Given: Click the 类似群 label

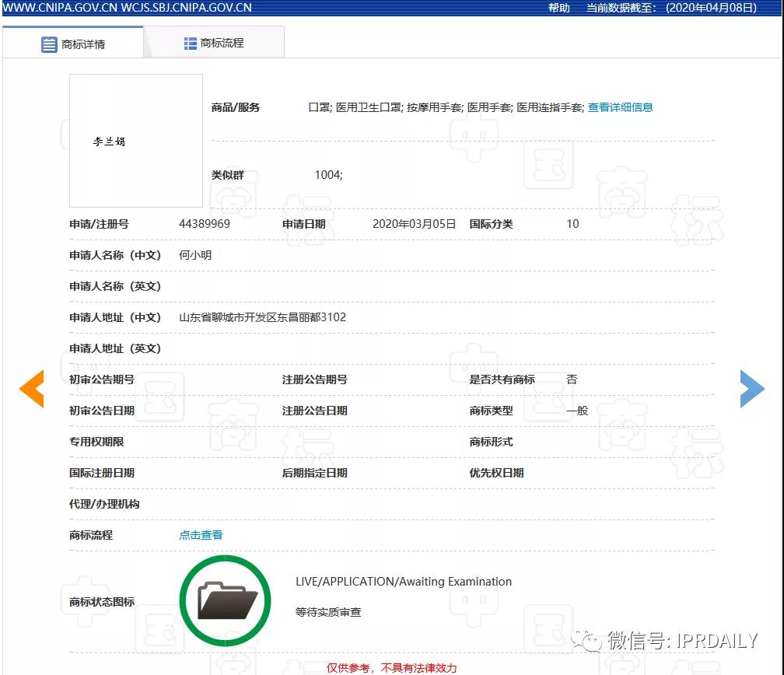Looking at the screenshot, I should (227, 175).
